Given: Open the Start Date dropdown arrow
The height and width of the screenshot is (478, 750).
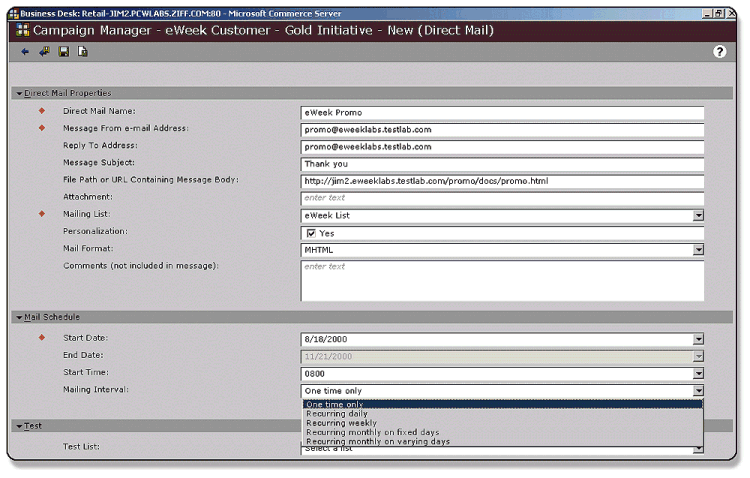Looking at the screenshot, I should [698, 339].
